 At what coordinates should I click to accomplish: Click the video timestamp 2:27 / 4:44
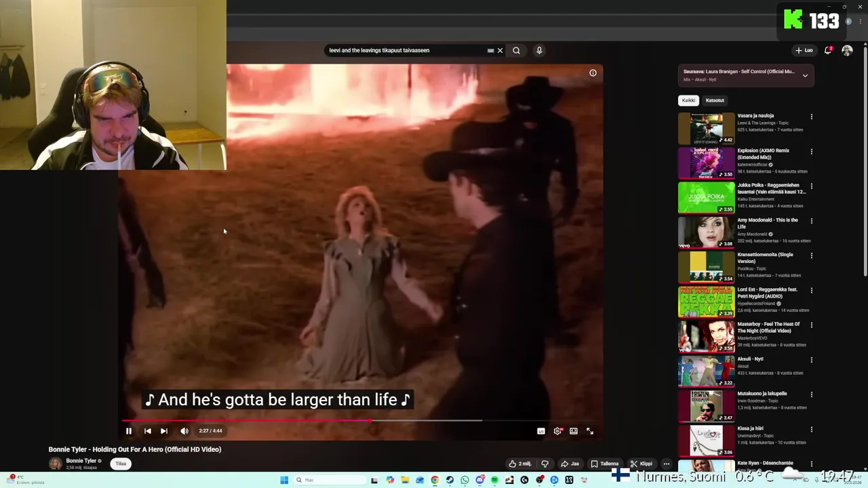coord(210,431)
